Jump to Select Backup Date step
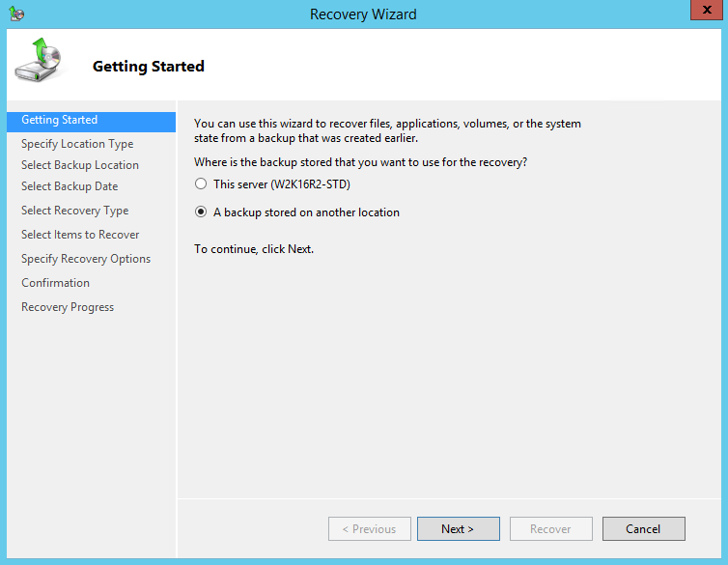The height and width of the screenshot is (565, 728). [x=70, y=186]
